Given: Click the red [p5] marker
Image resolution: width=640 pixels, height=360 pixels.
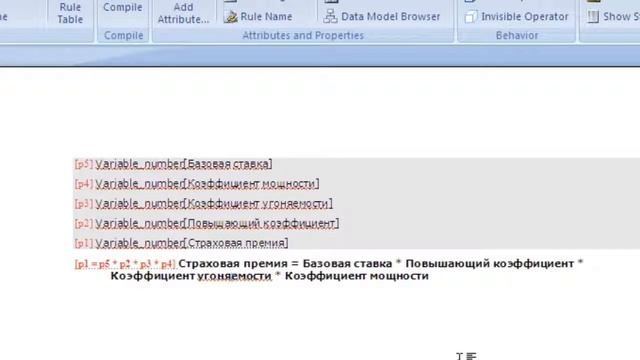Looking at the screenshot, I should point(84,164).
